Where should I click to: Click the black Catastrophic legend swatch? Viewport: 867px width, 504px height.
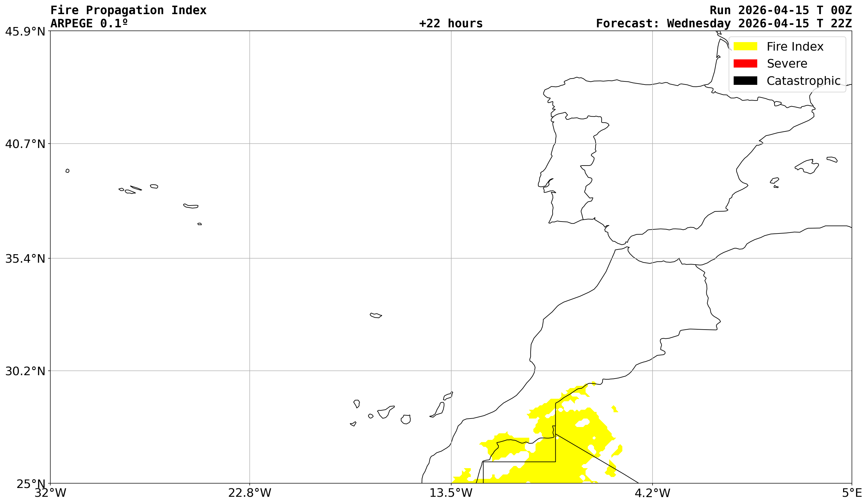745,81
